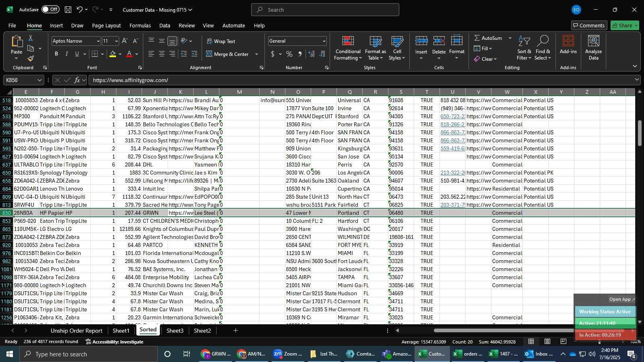
Task: Toggle Underline formatting
Action: coord(77,54)
